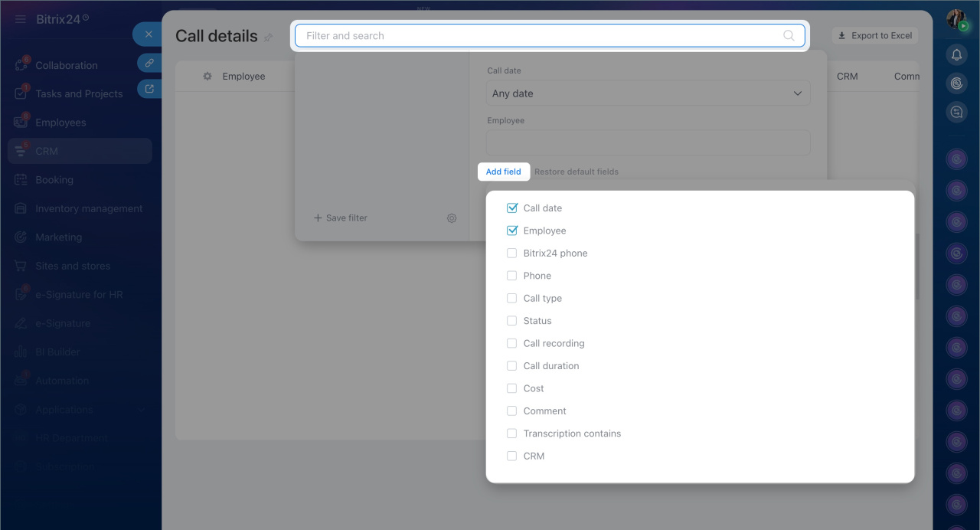This screenshot has height=530, width=980.
Task: Toggle the Bitrix24 hamburger menu
Action: [x=21, y=19]
